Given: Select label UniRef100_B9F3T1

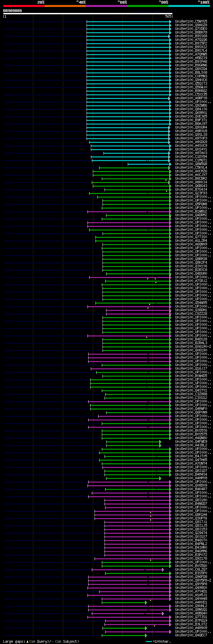Looking at the screenshot, I should click(191, 120).
